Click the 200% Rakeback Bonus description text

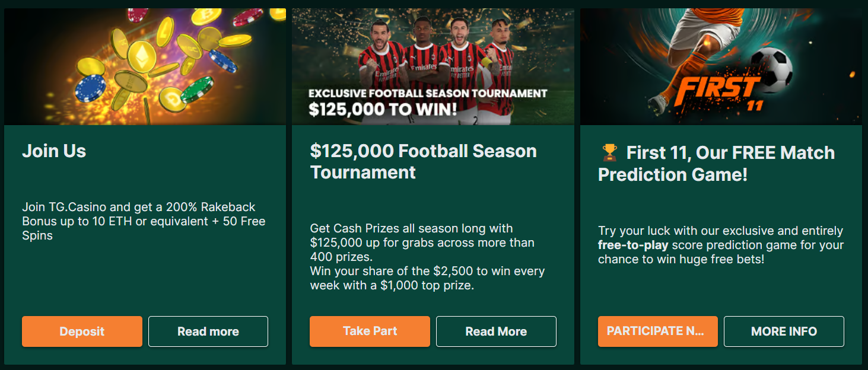[144, 221]
